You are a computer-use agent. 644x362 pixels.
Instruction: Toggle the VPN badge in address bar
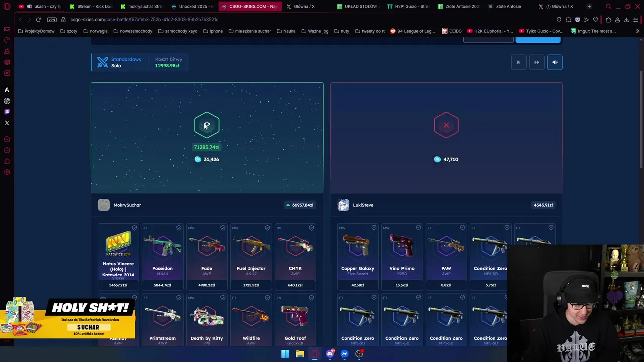(52, 19)
